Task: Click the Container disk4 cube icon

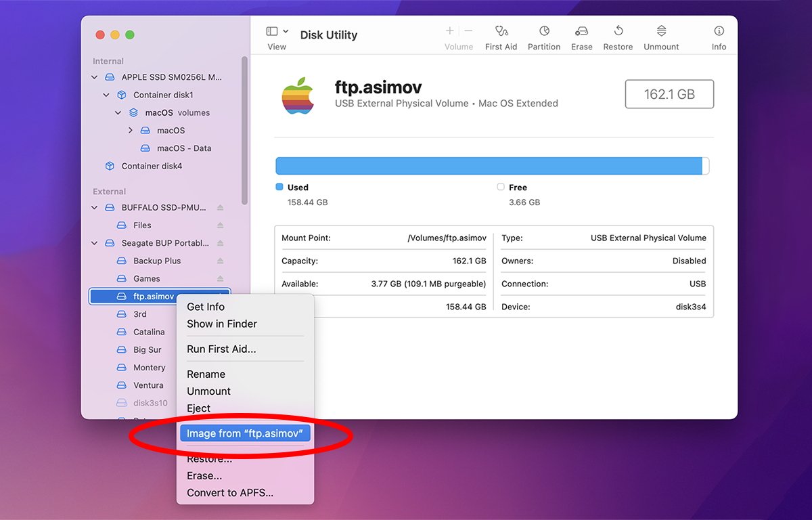Action: (x=110, y=166)
